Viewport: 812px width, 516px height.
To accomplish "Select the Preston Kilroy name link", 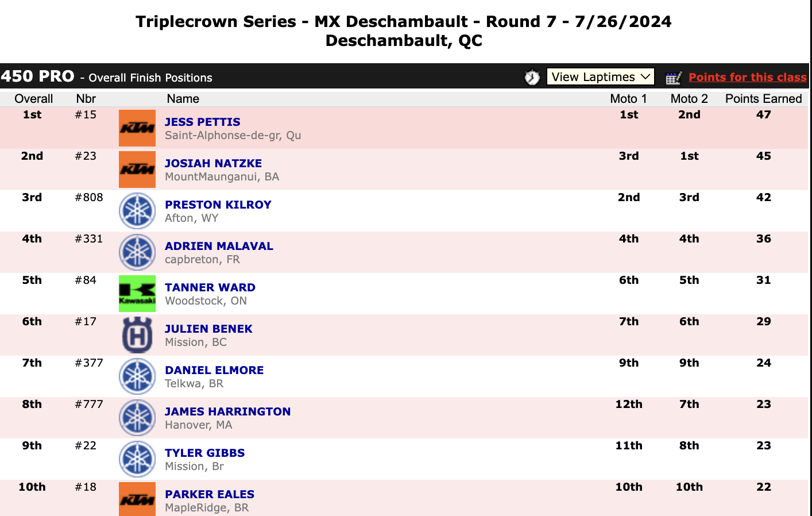I will coord(218,205).
